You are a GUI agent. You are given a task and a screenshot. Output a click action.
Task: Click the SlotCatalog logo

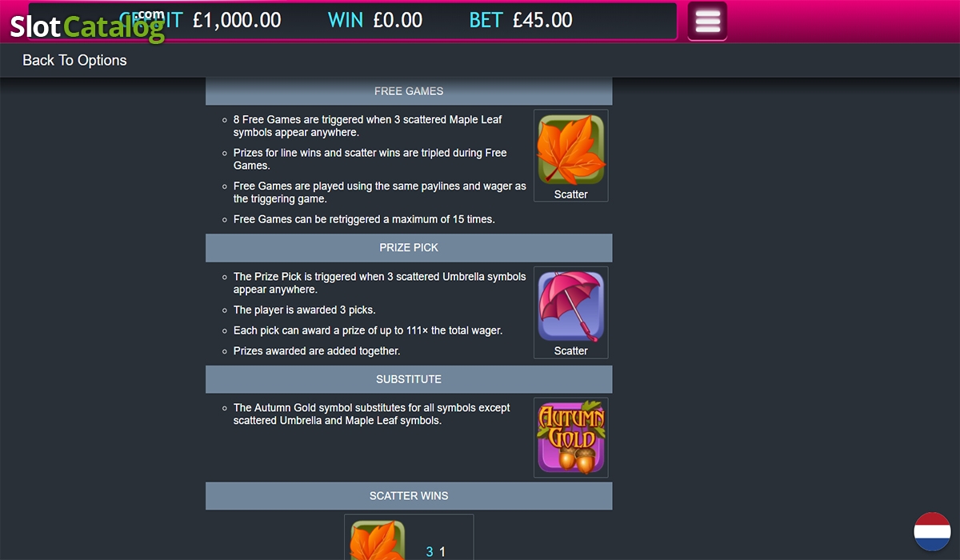[86, 26]
